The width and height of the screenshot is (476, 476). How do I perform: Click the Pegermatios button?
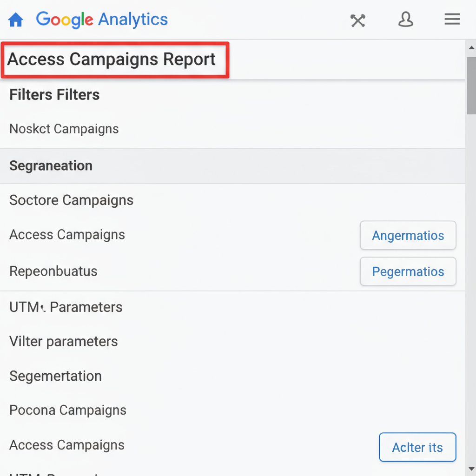click(x=408, y=271)
